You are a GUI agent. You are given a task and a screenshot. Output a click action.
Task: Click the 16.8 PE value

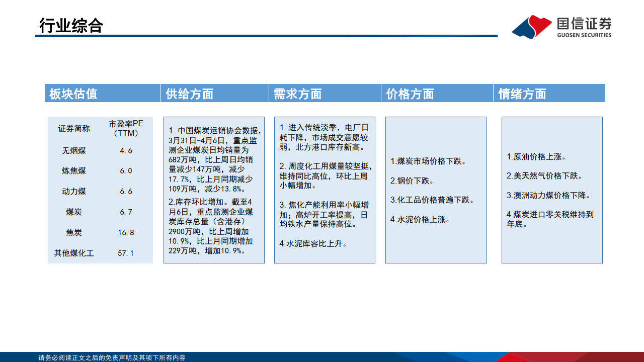coord(126,233)
